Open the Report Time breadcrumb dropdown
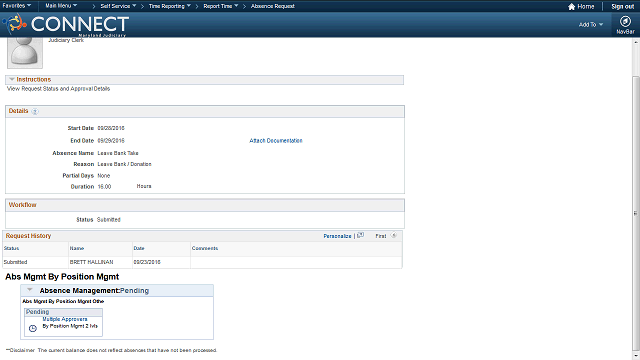The width and height of the screenshot is (640, 360). coord(221,6)
